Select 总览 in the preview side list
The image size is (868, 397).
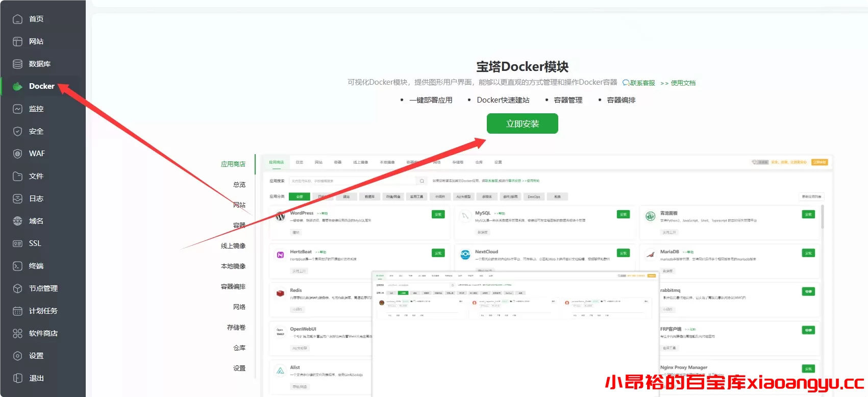pos(239,185)
